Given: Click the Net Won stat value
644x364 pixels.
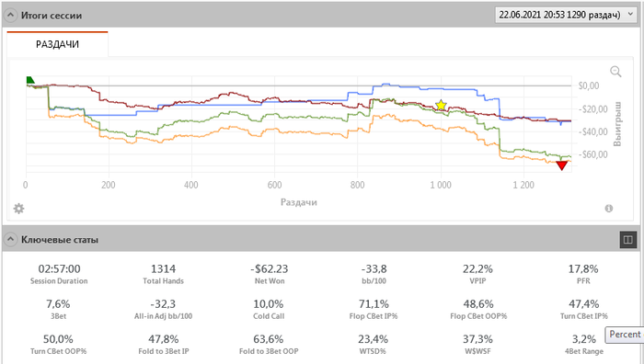Looking at the screenshot, I should point(269,268).
